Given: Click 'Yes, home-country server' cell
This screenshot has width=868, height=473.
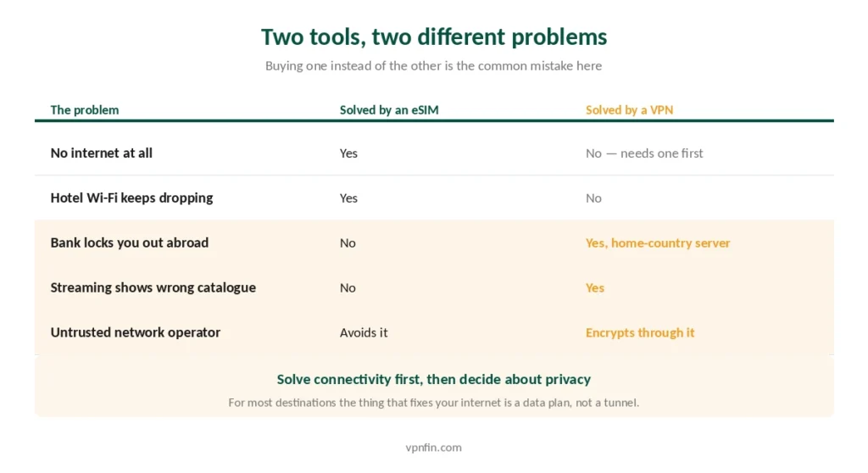Looking at the screenshot, I should 658,243.
